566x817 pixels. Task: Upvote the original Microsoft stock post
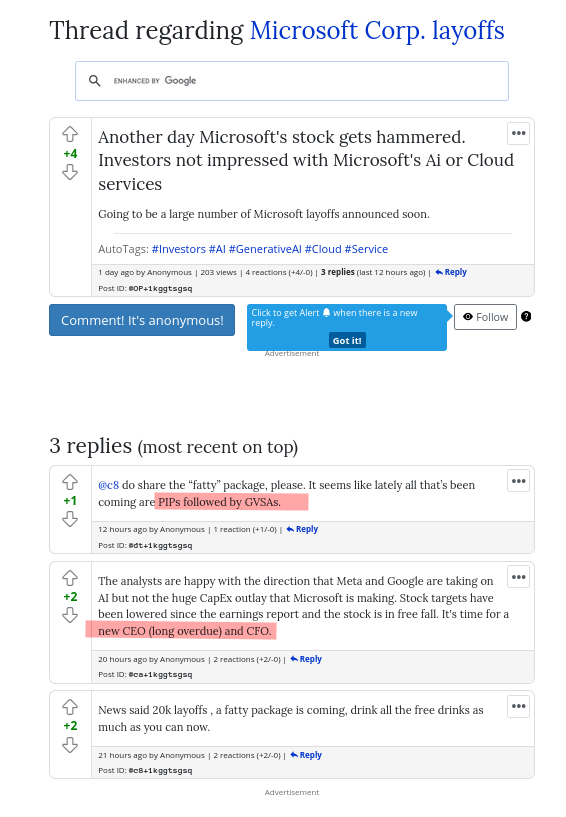pos(70,134)
